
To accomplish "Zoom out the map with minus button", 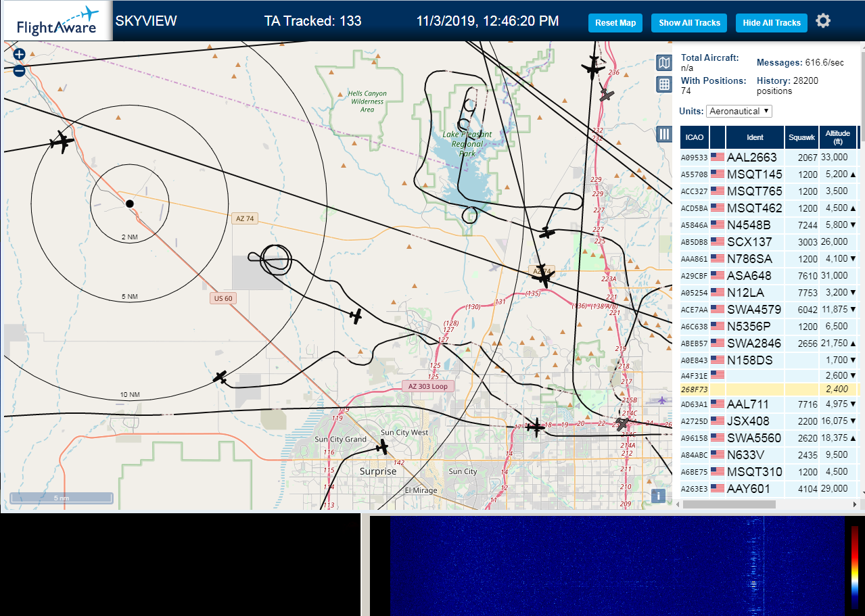I will 19,70.
